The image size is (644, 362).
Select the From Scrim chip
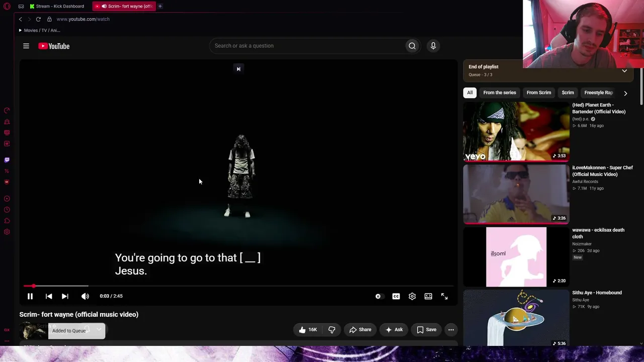point(539,93)
